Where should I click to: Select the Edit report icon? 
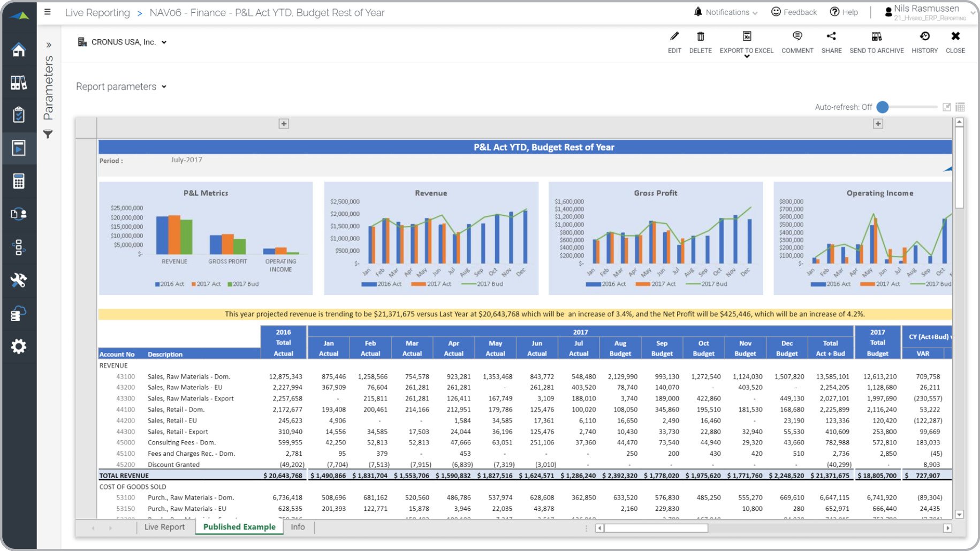pyautogui.click(x=674, y=42)
